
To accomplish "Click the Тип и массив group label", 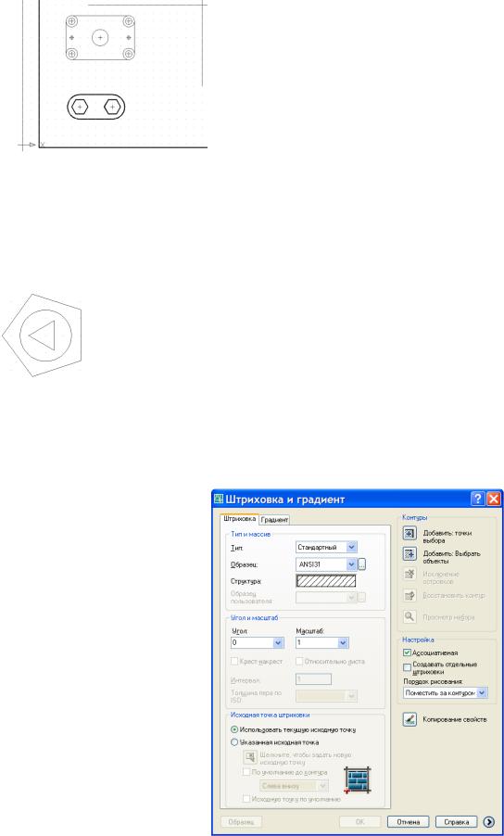I will [x=250, y=534].
